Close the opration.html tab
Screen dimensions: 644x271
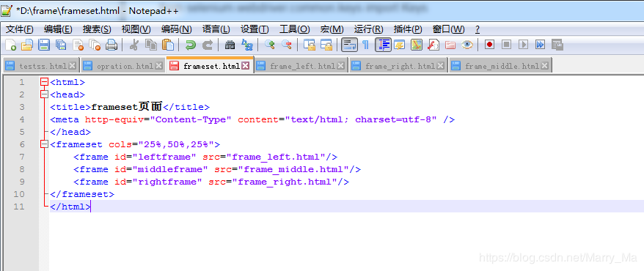[158, 66]
